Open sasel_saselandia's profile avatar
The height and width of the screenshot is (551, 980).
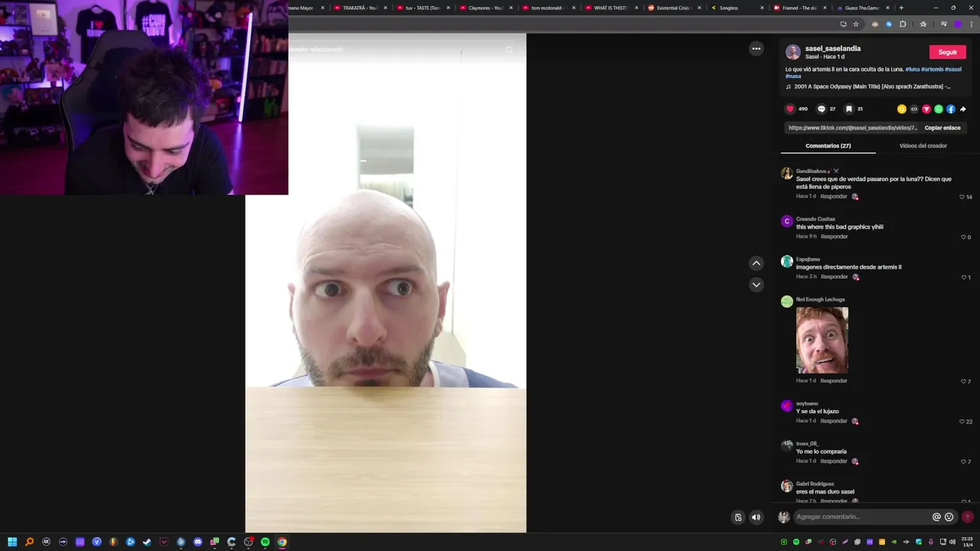pyautogui.click(x=793, y=52)
